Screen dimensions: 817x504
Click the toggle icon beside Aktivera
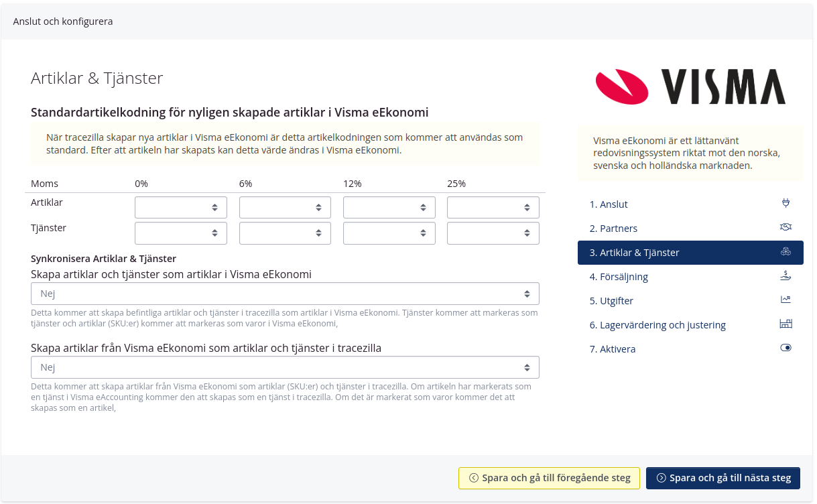[785, 349]
